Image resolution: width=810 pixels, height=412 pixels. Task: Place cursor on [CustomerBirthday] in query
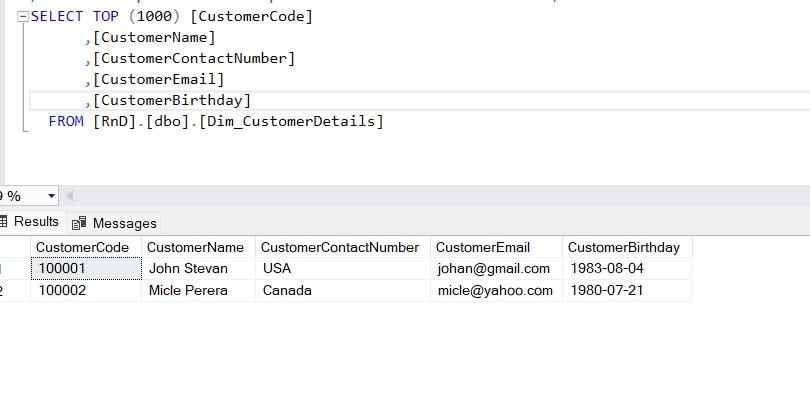pos(172,100)
